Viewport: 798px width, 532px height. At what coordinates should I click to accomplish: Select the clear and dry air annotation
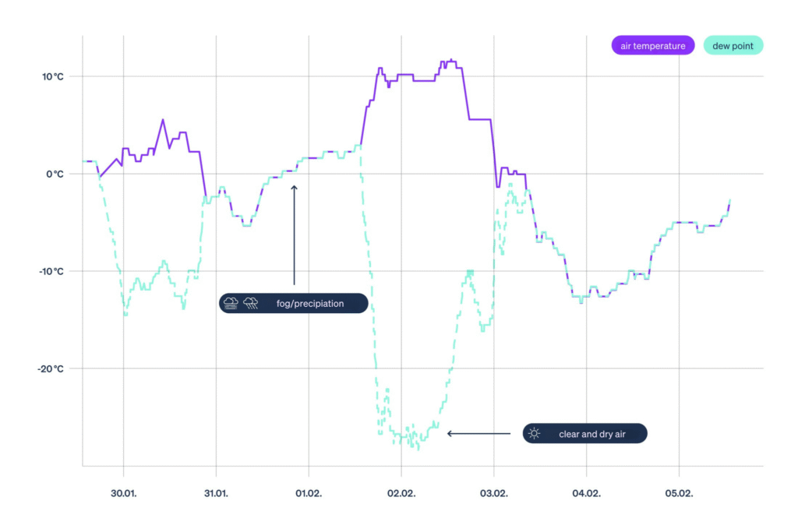click(x=584, y=434)
